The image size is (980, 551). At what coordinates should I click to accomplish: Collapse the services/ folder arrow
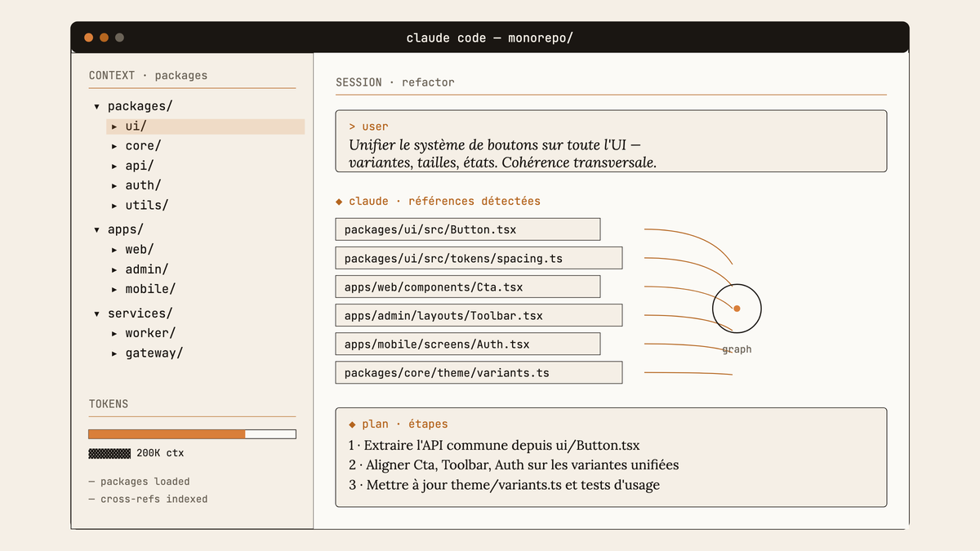click(96, 313)
